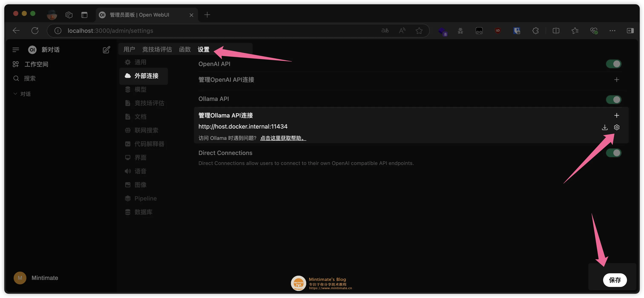Toggle the OpenAI API switch
This screenshot has height=298, width=644.
pyautogui.click(x=614, y=64)
